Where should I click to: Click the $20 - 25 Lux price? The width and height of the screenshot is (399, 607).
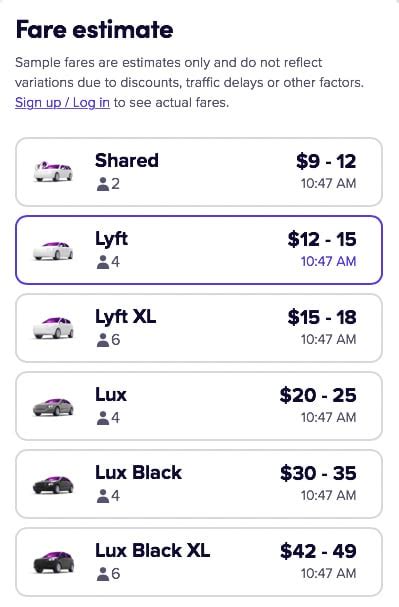pos(318,395)
